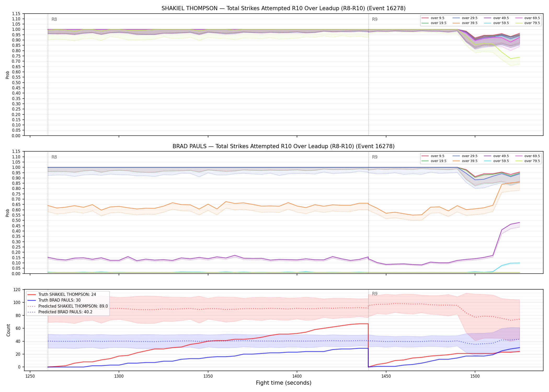Viewport: 549px width, 392px height.
Task: Click the 0.50 tick in Thompson chart
Action: (x=16, y=83)
